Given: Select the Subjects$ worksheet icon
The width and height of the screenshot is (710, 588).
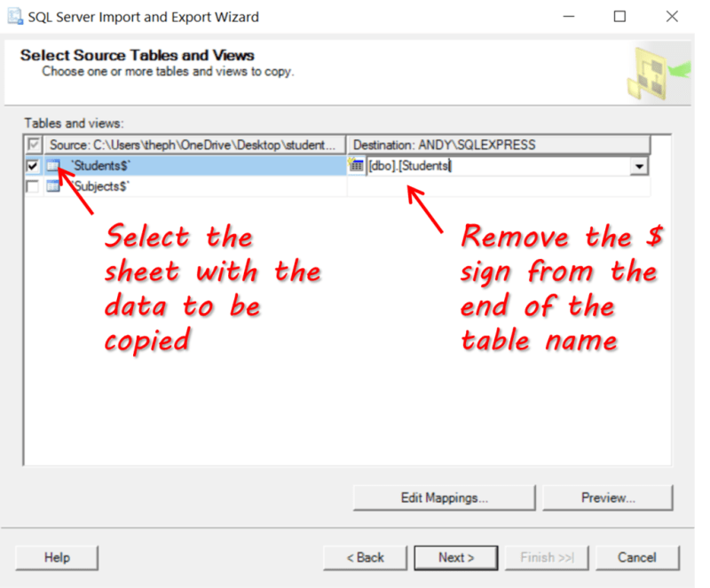Looking at the screenshot, I should click(53, 186).
